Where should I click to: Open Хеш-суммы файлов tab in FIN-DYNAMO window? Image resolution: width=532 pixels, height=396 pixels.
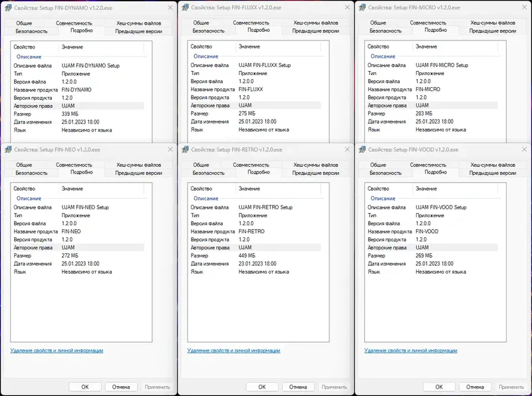click(x=138, y=23)
